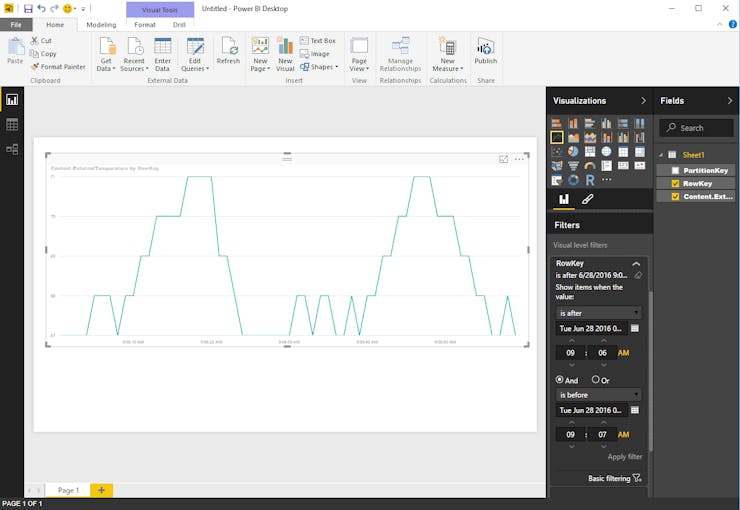Select the Or radio option
This screenshot has width=740, height=510.
tap(596, 379)
